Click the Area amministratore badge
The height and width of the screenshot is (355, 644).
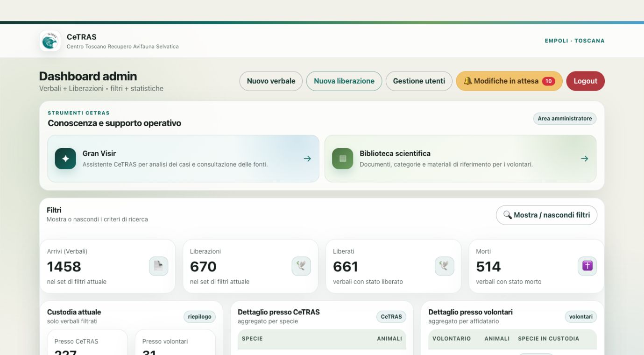(x=565, y=119)
